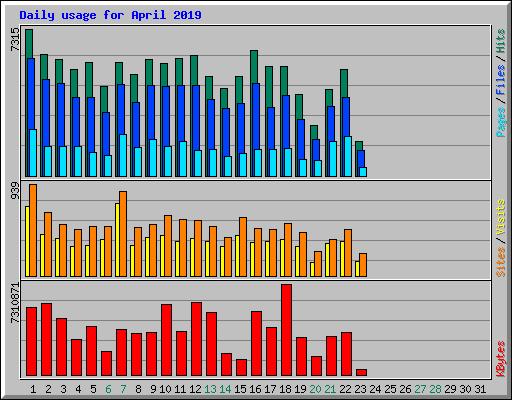
Task: Click the cyan pages bar for day 7
Action: pos(123,155)
